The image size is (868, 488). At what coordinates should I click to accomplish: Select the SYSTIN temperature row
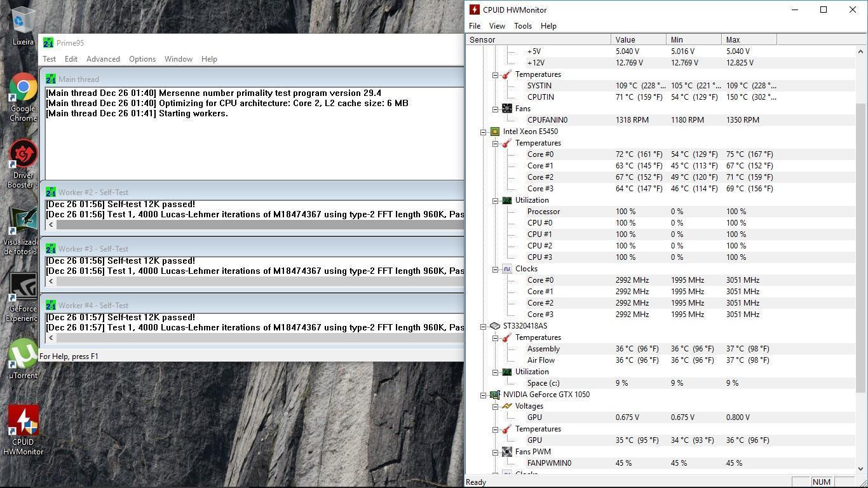661,86
